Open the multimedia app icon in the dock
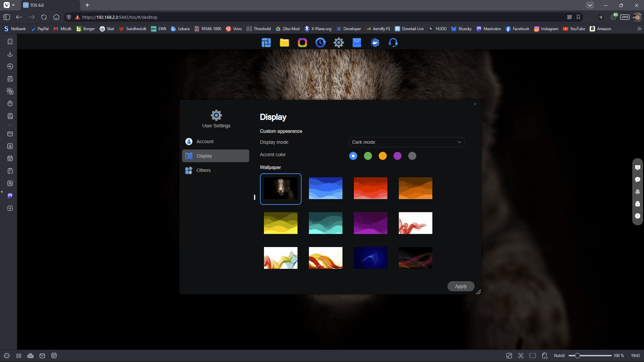 [x=302, y=43]
